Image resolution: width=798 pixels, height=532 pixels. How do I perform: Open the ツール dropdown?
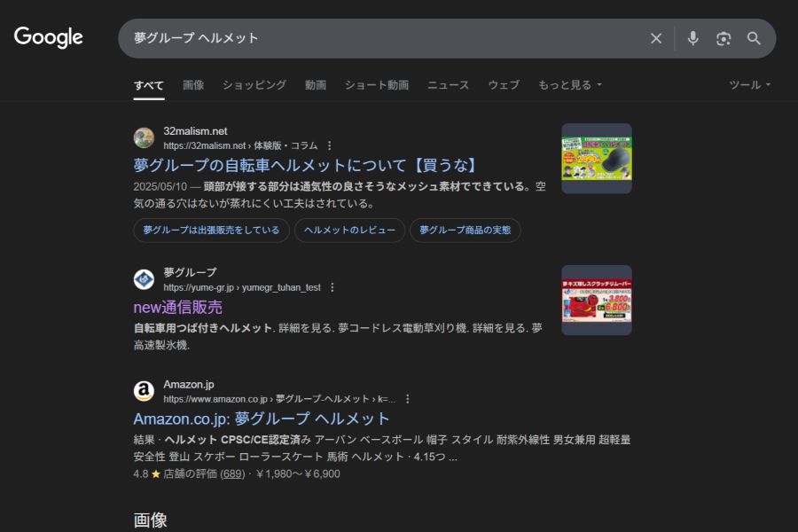(x=749, y=85)
